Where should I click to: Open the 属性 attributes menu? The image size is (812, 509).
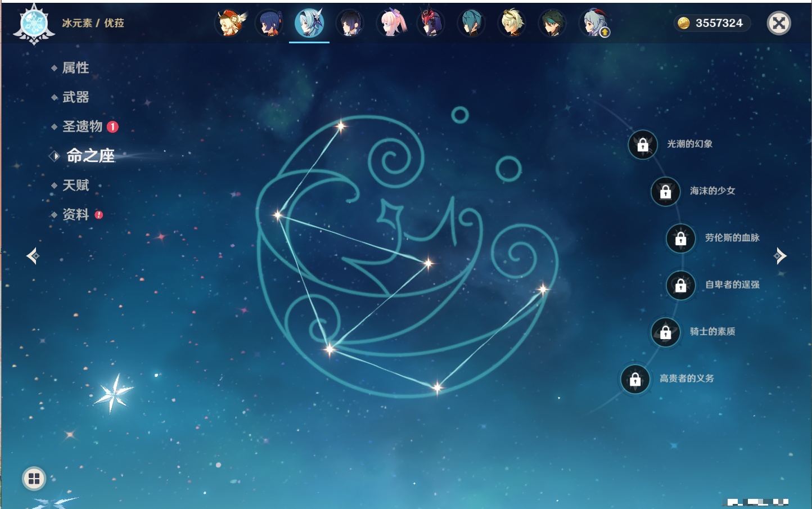pyautogui.click(x=75, y=68)
